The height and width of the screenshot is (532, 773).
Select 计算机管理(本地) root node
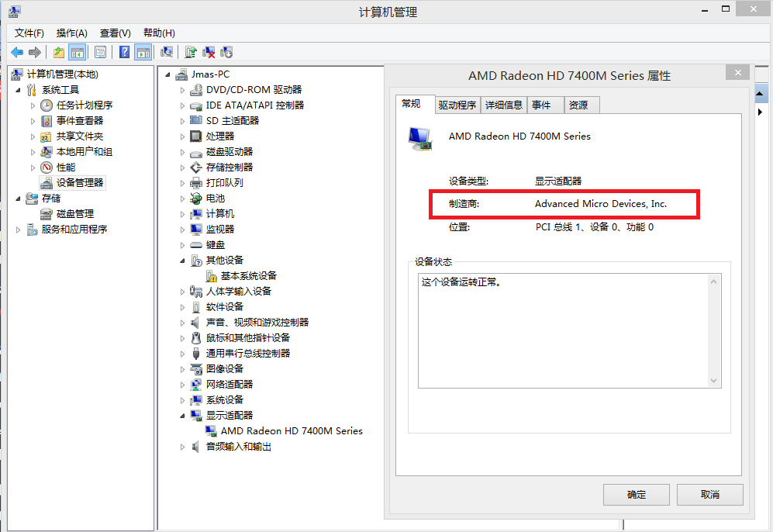pyautogui.click(x=62, y=74)
